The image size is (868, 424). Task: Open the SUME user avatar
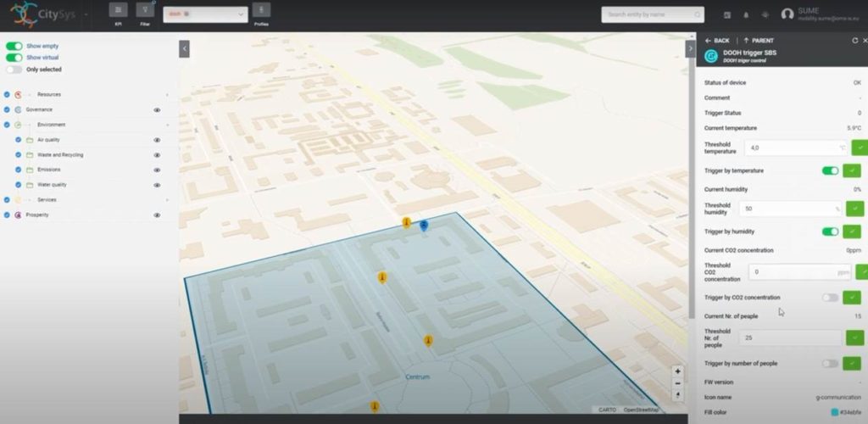click(787, 14)
